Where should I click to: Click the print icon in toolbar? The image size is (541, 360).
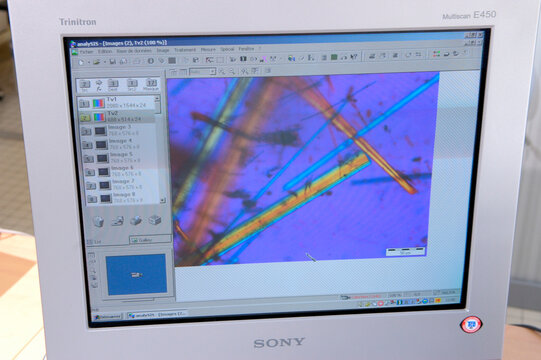123,61
